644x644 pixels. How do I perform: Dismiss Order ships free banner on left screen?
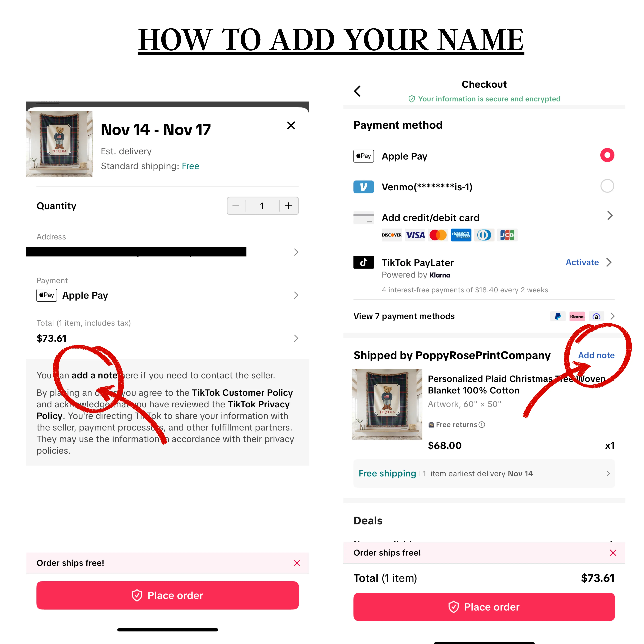coord(297,563)
